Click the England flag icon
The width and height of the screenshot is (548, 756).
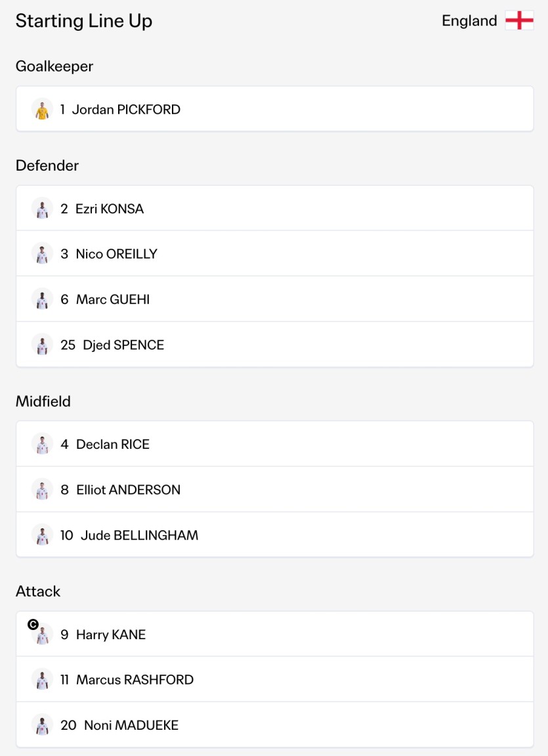coord(519,21)
